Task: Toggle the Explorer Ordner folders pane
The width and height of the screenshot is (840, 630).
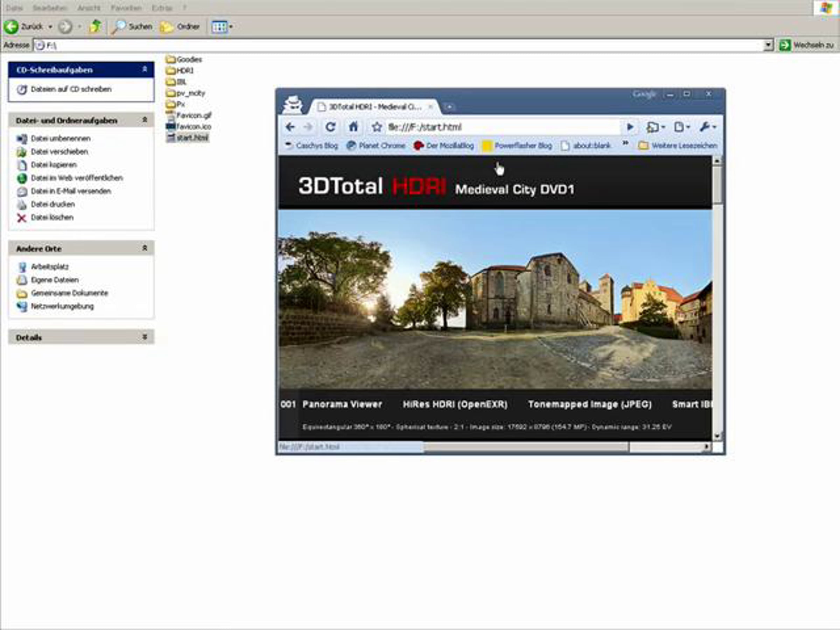Action: (x=180, y=27)
